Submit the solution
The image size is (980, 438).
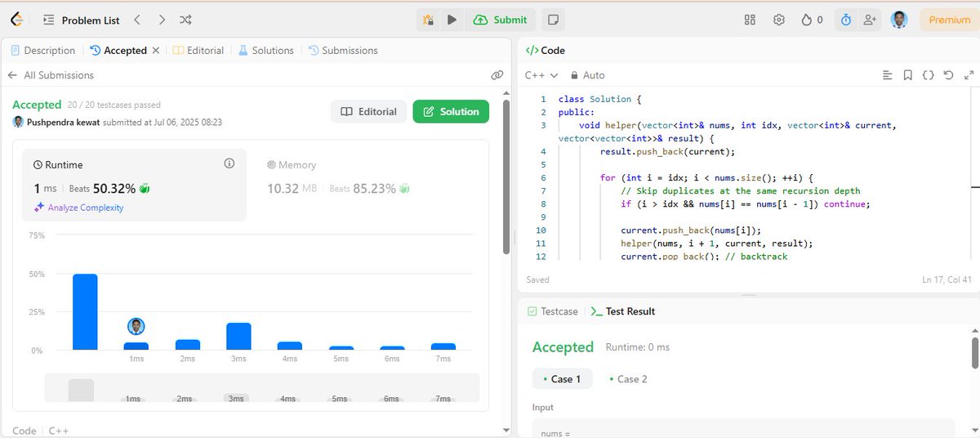click(501, 20)
